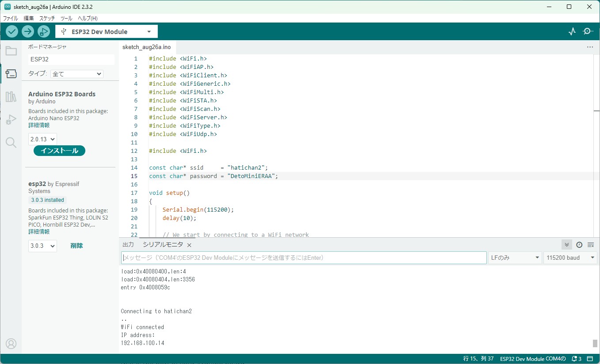Open the スケッチ menu
600x364 pixels.
tap(47, 19)
